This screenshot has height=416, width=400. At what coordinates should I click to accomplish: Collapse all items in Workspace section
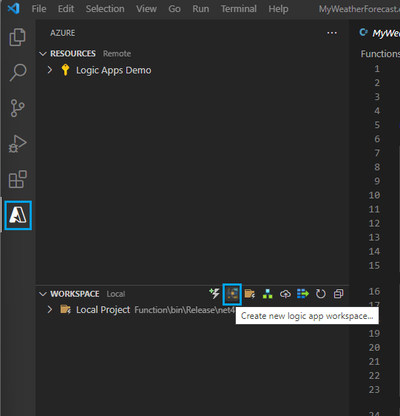[x=338, y=294]
